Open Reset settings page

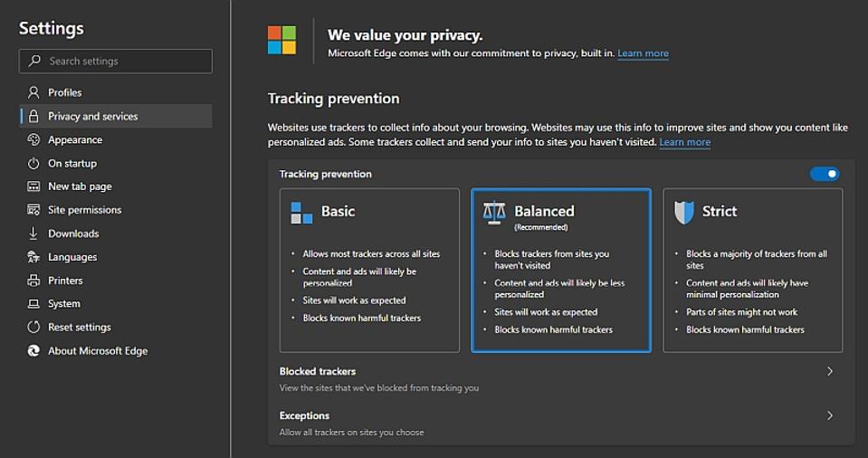[116, 328]
